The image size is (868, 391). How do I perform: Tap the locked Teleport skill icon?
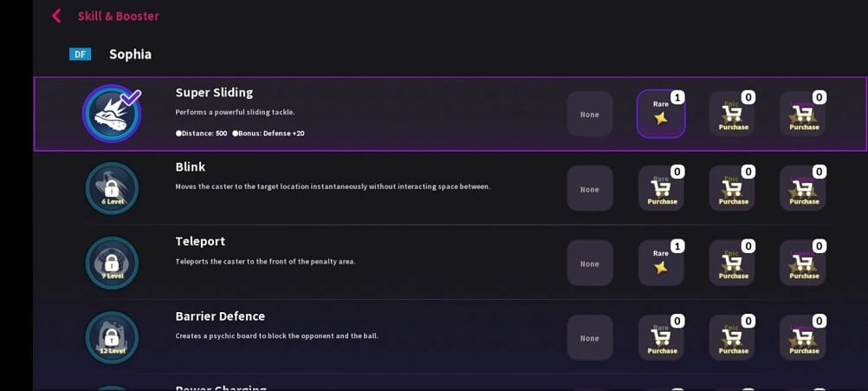pyautogui.click(x=112, y=263)
